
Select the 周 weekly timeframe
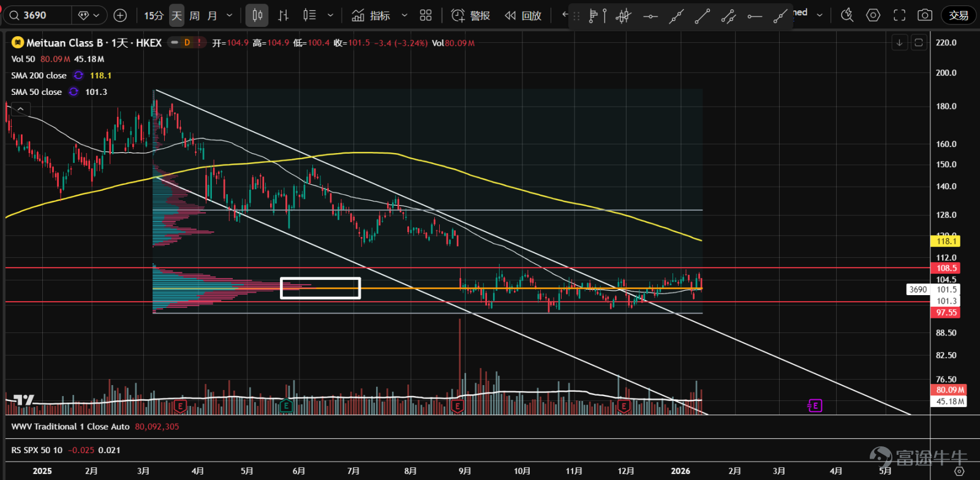pos(194,15)
